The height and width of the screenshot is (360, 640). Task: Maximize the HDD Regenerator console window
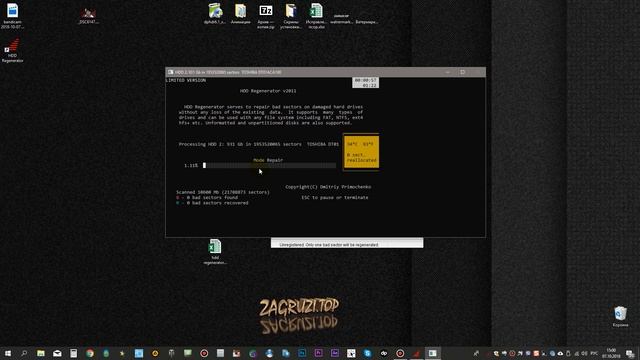tap(462, 72)
